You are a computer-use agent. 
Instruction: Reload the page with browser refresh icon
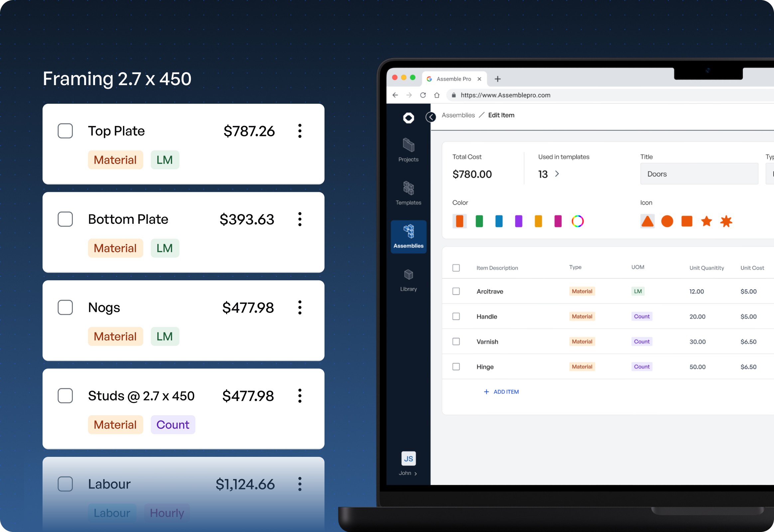point(423,95)
